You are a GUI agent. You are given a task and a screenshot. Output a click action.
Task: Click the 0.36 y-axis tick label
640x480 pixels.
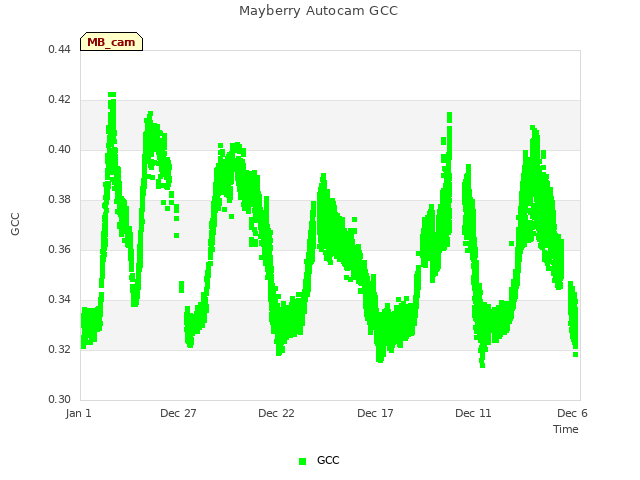[59, 249]
